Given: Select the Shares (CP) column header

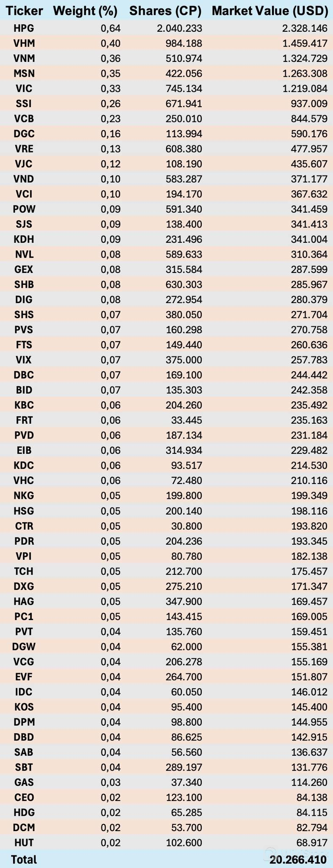Looking at the screenshot, I should click(x=165, y=11).
